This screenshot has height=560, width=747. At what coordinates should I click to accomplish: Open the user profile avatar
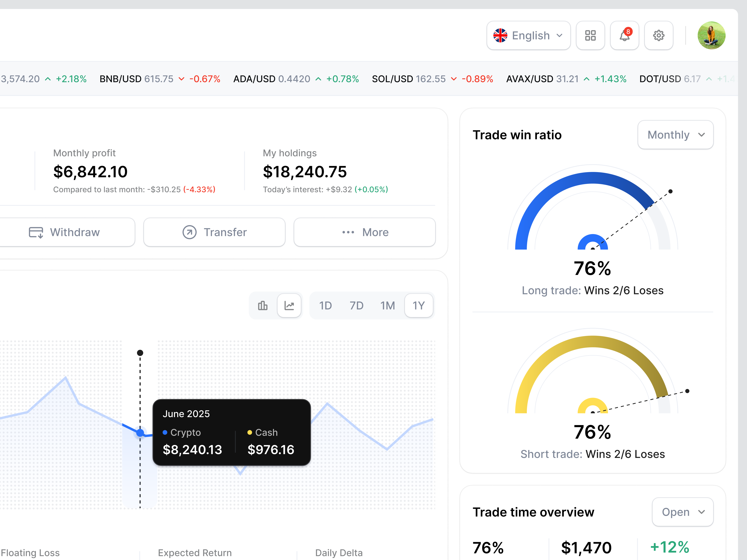(x=711, y=35)
